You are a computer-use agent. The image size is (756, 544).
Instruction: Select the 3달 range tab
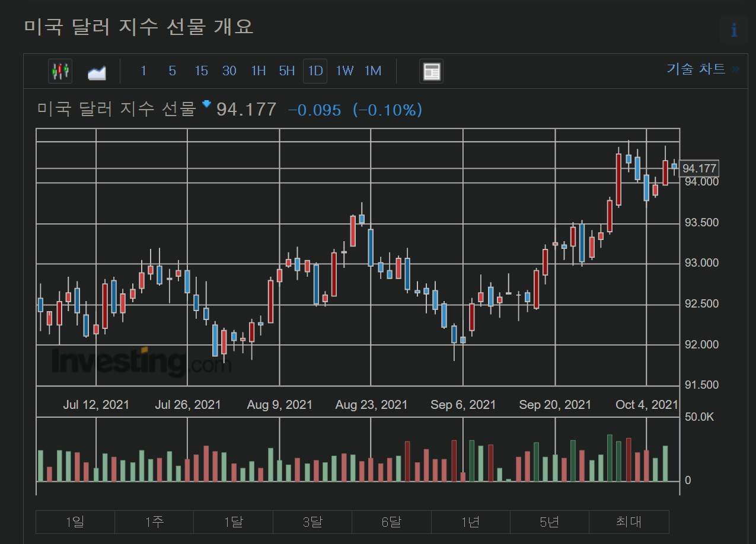312,522
